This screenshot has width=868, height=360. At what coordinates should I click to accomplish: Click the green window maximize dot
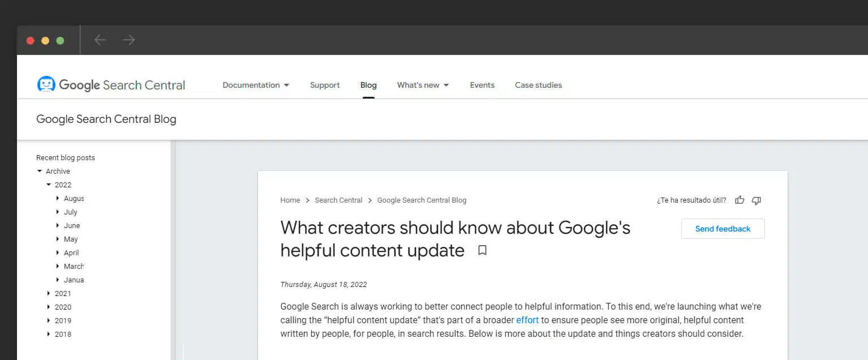[x=60, y=41]
